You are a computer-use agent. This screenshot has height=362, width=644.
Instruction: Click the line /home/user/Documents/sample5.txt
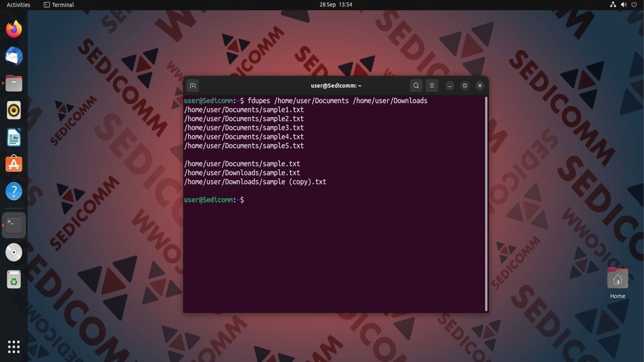pos(244,146)
